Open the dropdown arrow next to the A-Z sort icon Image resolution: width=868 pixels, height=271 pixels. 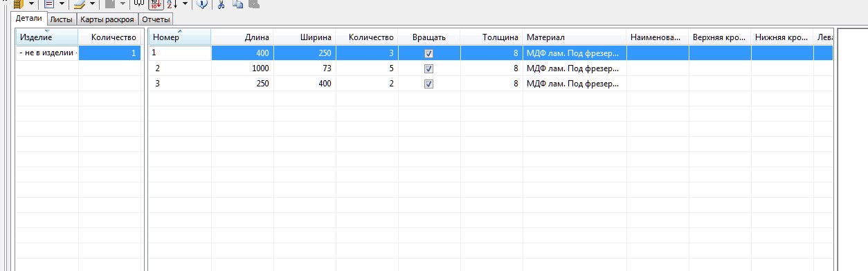pyautogui.click(x=185, y=3)
